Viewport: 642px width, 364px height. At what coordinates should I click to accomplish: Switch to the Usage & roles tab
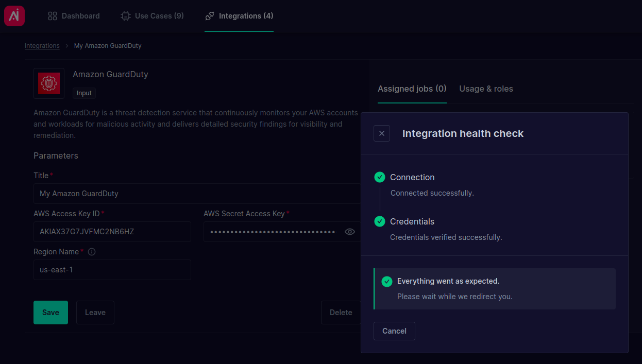(x=486, y=89)
